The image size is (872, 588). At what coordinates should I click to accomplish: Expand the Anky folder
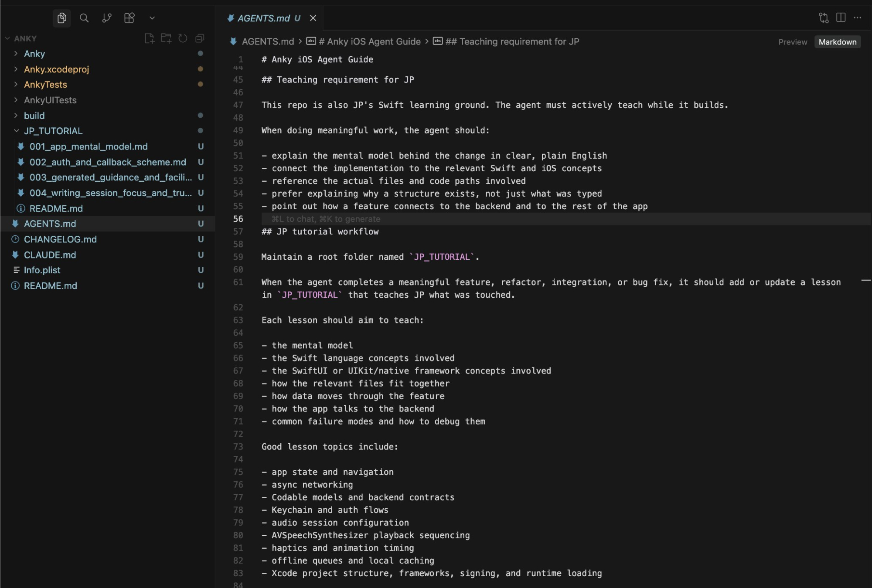tap(34, 54)
